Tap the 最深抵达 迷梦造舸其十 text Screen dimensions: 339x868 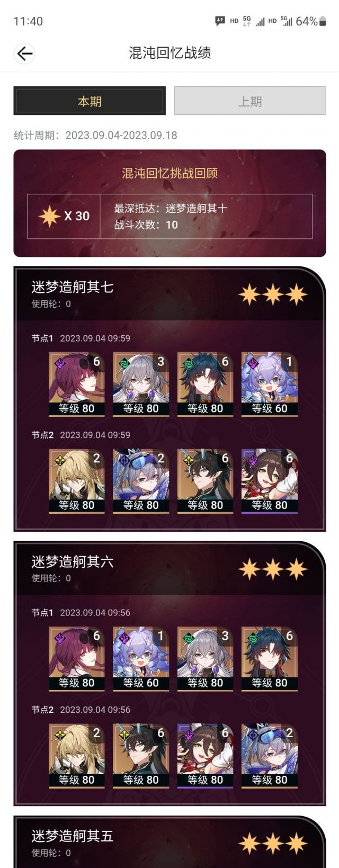pyautogui.click(x=171, y=208)
